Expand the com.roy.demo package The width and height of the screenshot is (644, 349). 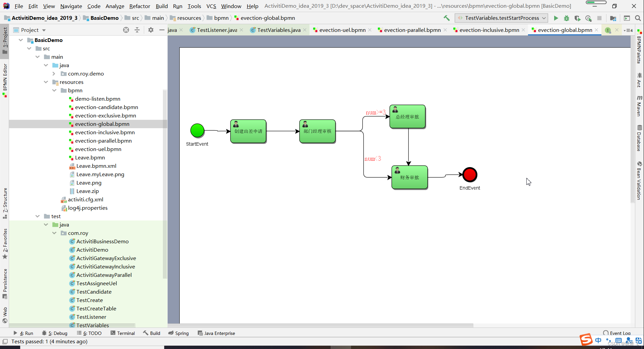coord(54,73)
